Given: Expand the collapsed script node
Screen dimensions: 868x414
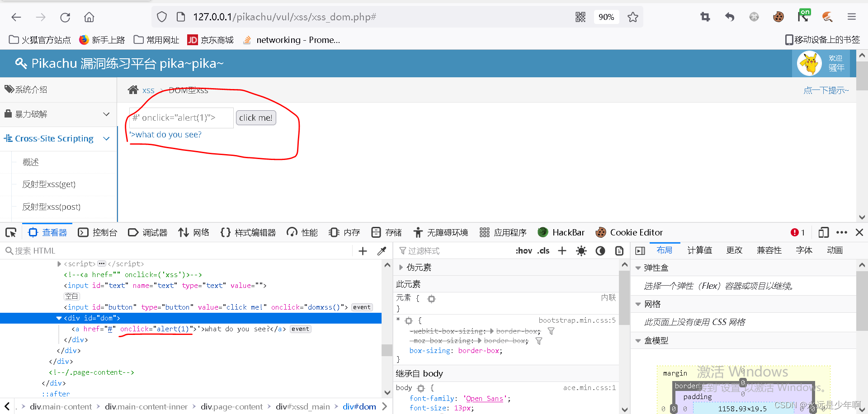Looking at the screenshot, I should click(x=59, y=264).
